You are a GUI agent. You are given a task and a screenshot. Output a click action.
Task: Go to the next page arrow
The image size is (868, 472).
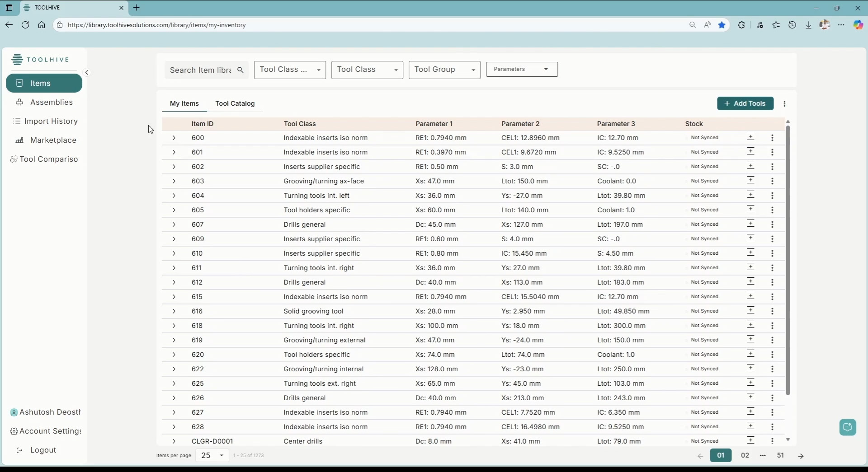(801, 456)
